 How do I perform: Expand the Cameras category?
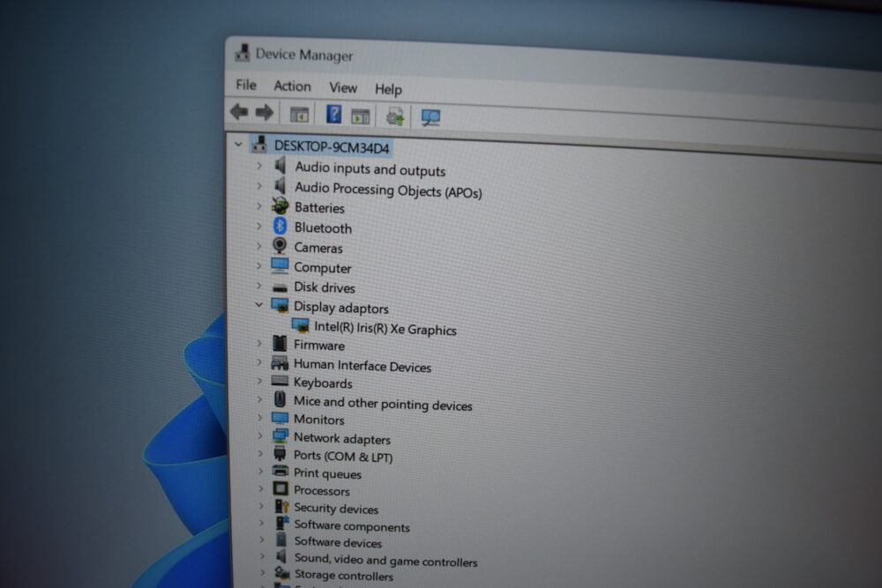258,246
